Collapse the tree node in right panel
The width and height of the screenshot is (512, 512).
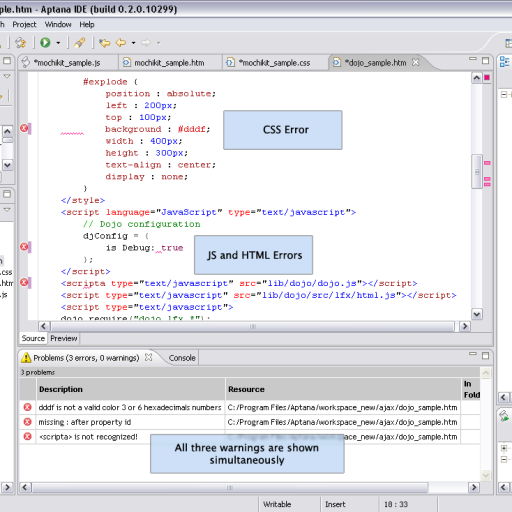click(504, 95)
